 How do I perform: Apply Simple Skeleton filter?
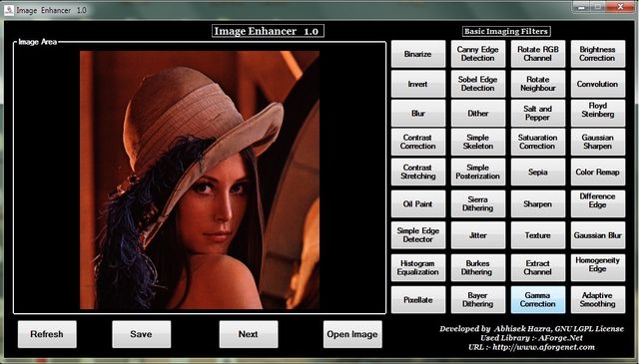click(478, 142)
